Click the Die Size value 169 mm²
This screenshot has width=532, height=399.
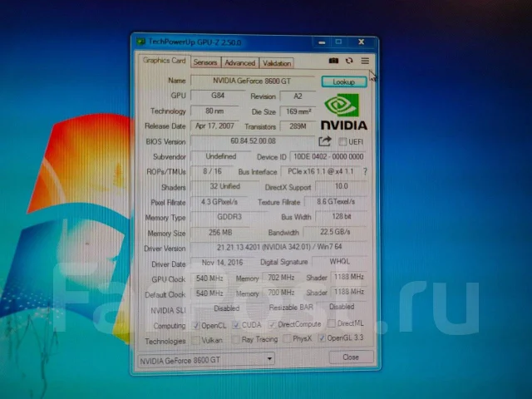click(x=298, y=111)
